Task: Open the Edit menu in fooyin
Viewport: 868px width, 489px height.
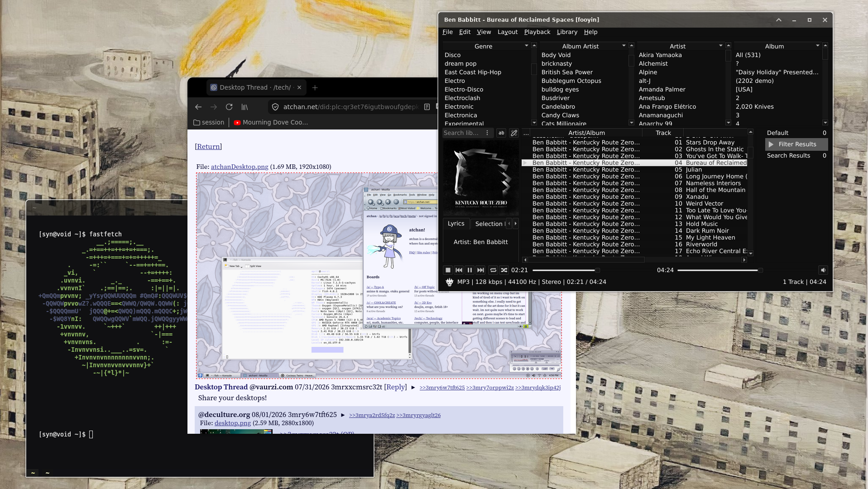Action: pos(465,32)
